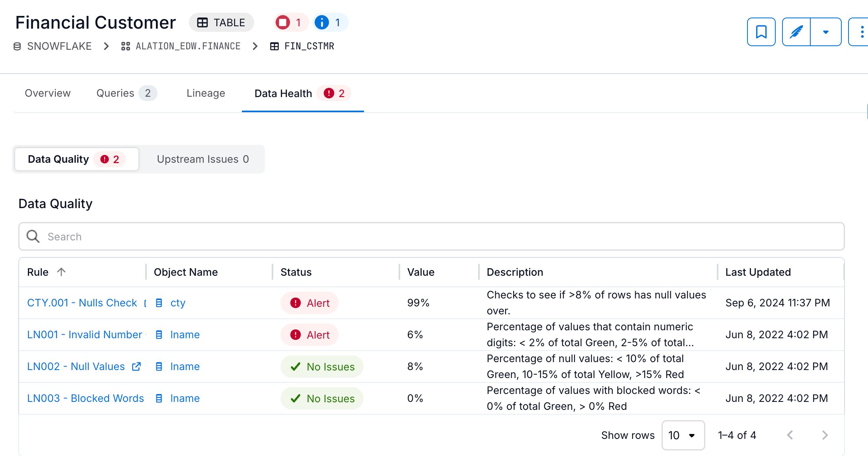The width and height of the screenshot is (868, 456).
Task: Click the blue information badge near the title
Action: (x=330, y=22)
